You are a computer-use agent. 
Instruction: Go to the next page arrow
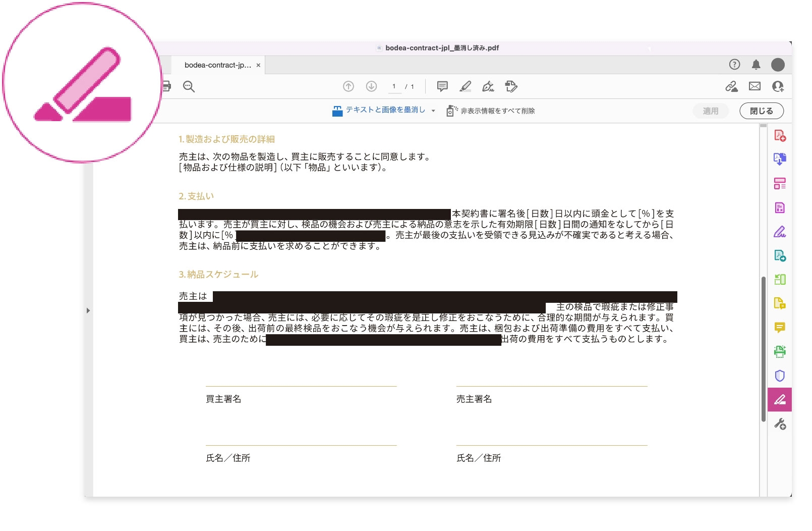[x=371, y=86]
